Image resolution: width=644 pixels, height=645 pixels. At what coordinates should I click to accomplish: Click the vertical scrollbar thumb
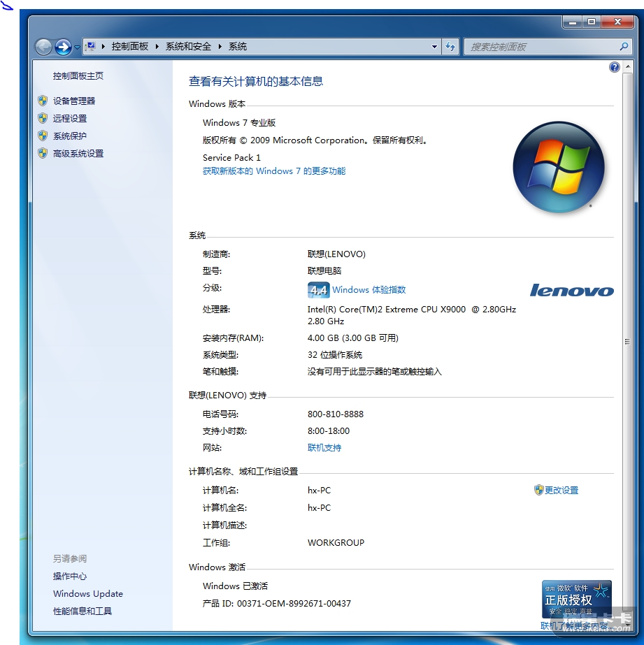coord(627,342)
